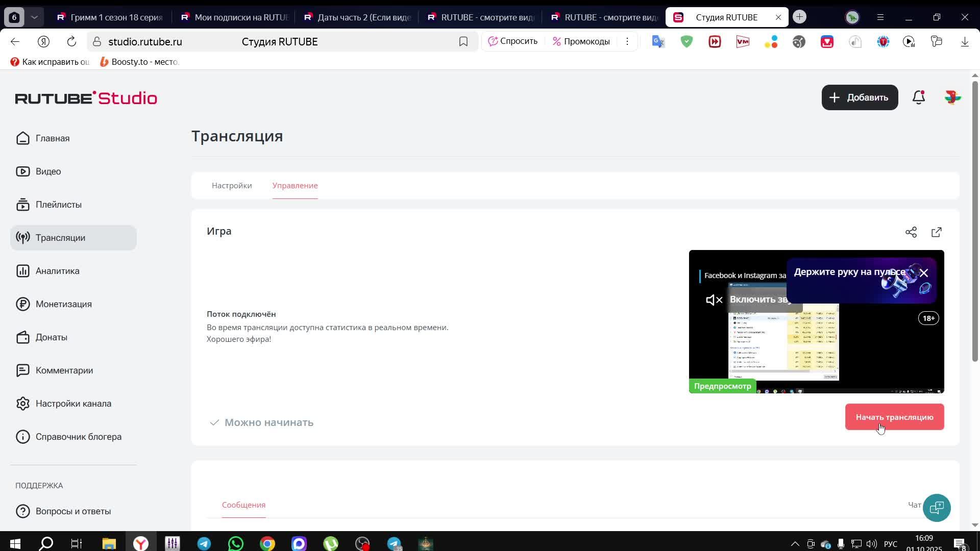The width and height of the screenshot is (980, 551).
Task: Open the Добавить dropdown button
Action: click(860, 97)
